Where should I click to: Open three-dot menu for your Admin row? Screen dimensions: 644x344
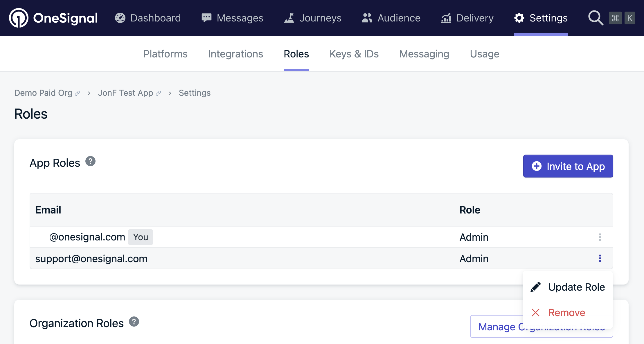pyautogui.click(x=600, y=237)
